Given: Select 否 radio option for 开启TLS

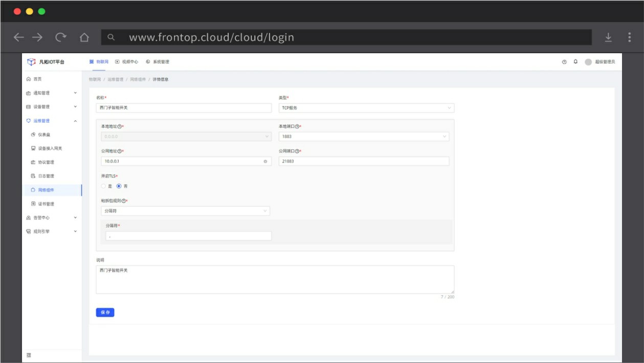Looking at the screenshot, I should tap(119, 186).
